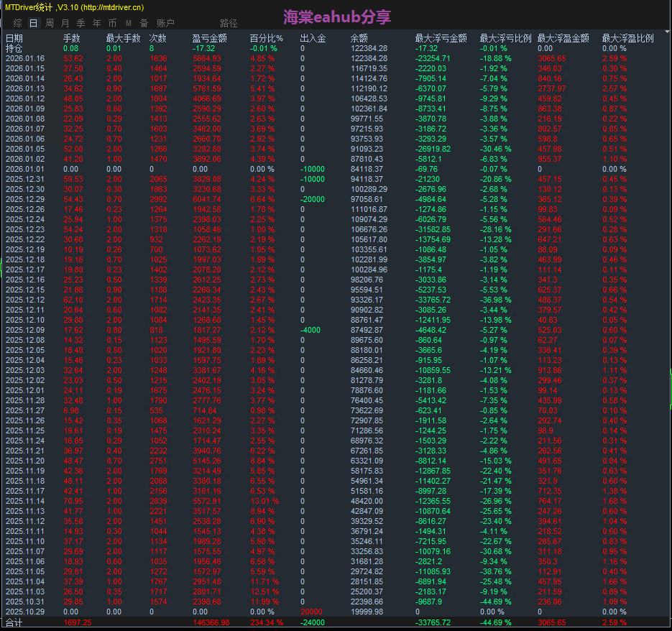672x631 pixels.
Task: Click the 最大浮盈金额 column header
Action: [563, 38]
